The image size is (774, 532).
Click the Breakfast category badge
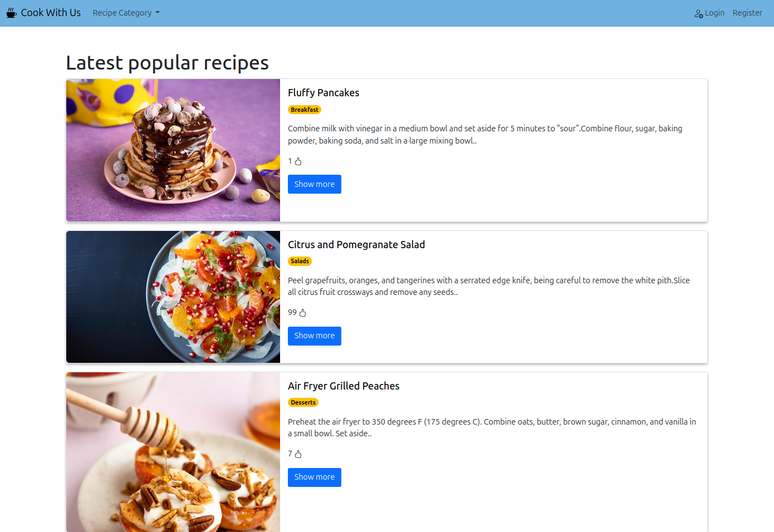pyautogui.click(x=305, y=110)
